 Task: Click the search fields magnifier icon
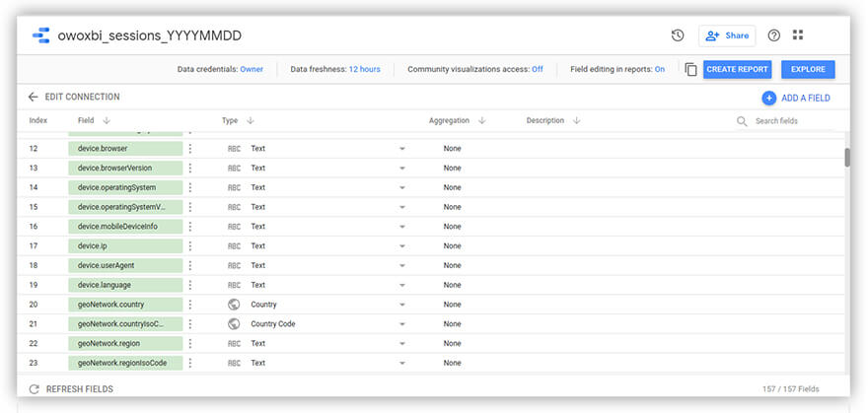[x=742, y=121]
